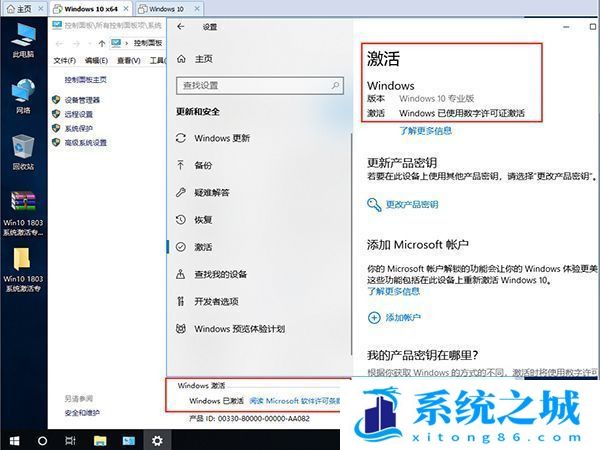The width and height of the screenshot is (600, 450).
Task: Go back with Settings back arrow
Action: [x=181, y=26]
